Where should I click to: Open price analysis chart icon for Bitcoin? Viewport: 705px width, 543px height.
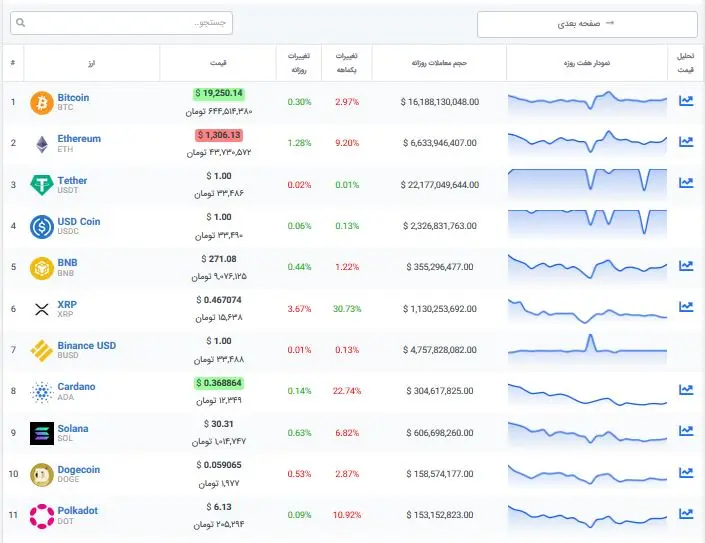pos(686,101)
